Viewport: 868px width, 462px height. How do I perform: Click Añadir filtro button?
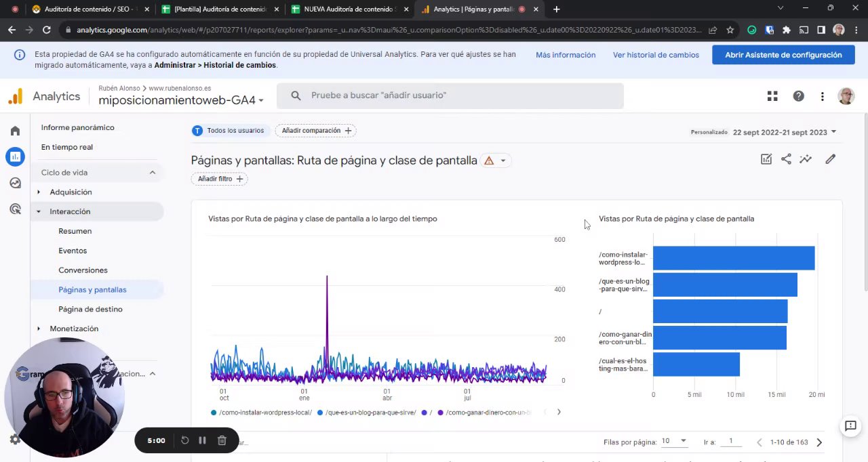pos(220,179)
